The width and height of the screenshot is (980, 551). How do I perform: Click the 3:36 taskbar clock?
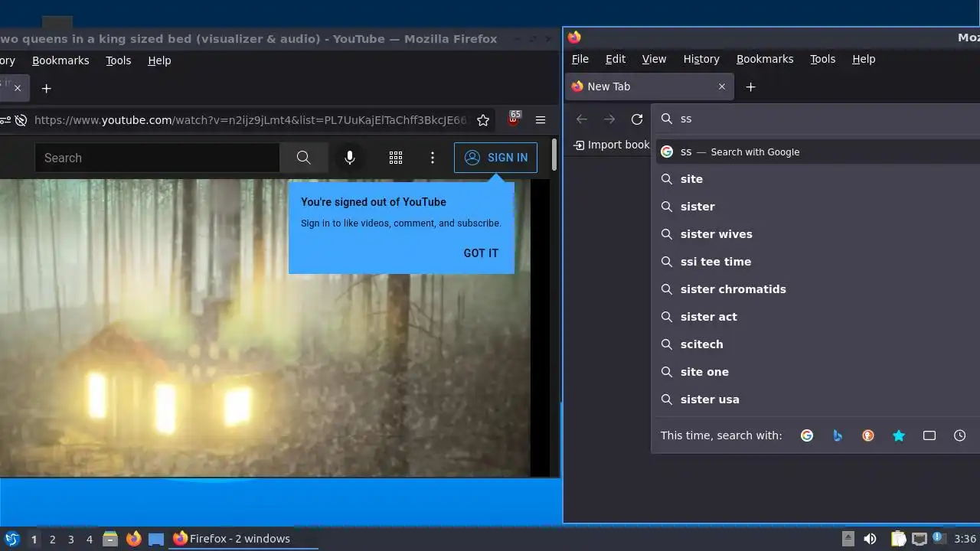965,539
